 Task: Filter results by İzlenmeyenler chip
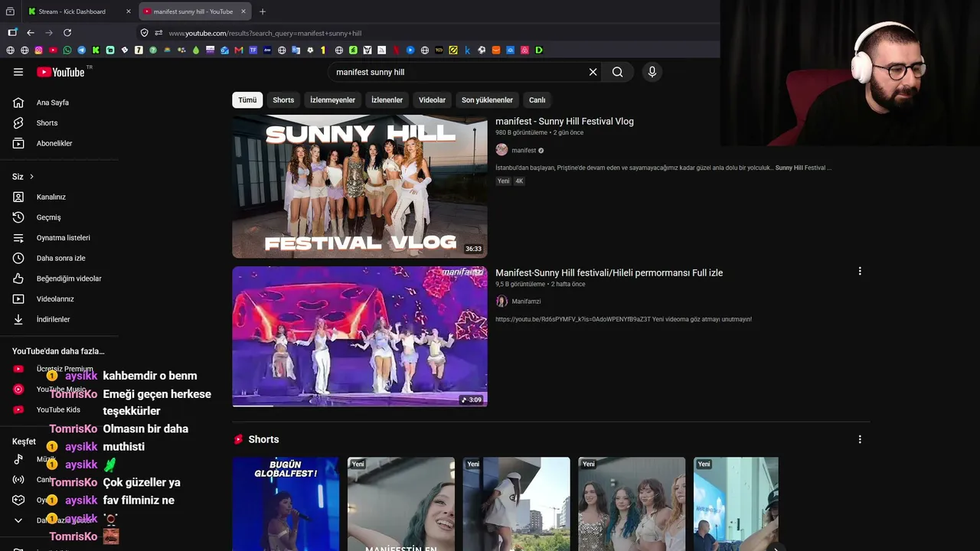point(332,100)
